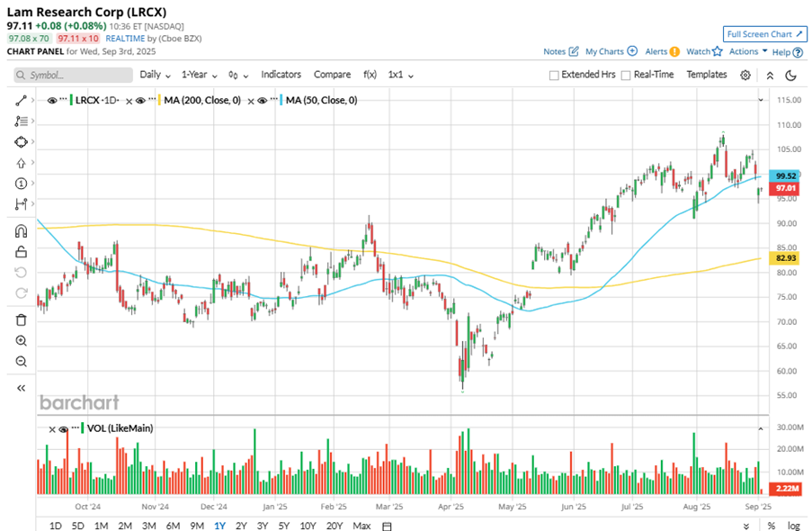The height and width of the screenshot is (531, 812).
Task: Open the Fibonacci and studies tool
Action: pyautogui.click(x=21, y=121)
